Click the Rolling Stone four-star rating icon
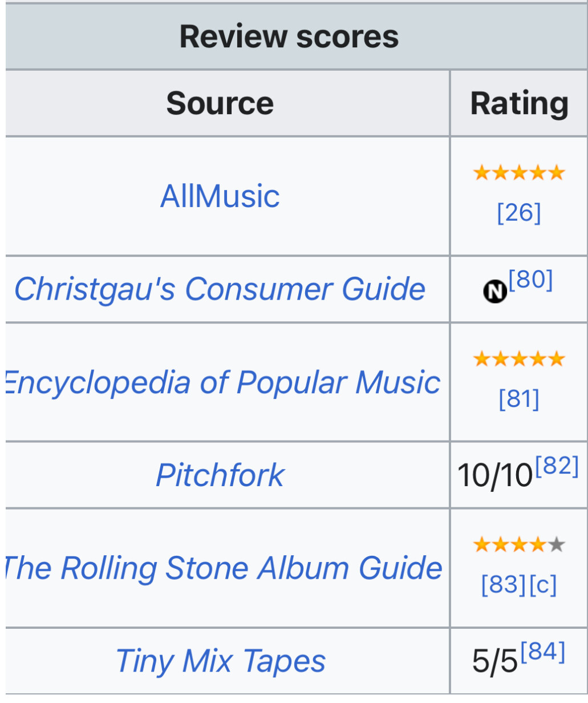Viewport: 588px width, 703px height. coord(518,545)
